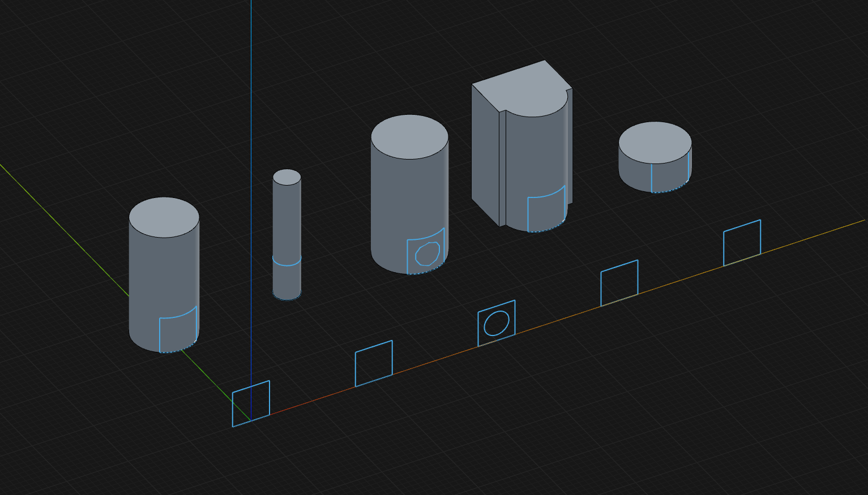This screenshot has width=868, height=495.
Task: Select the top face of the tall middle cylinder
Action: click(x=410, y=137)
